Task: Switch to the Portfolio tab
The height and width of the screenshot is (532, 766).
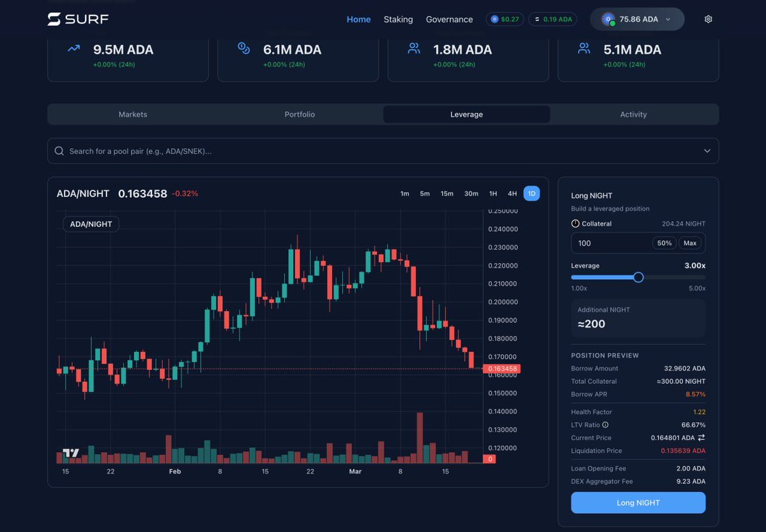Action: pos(300,114)
